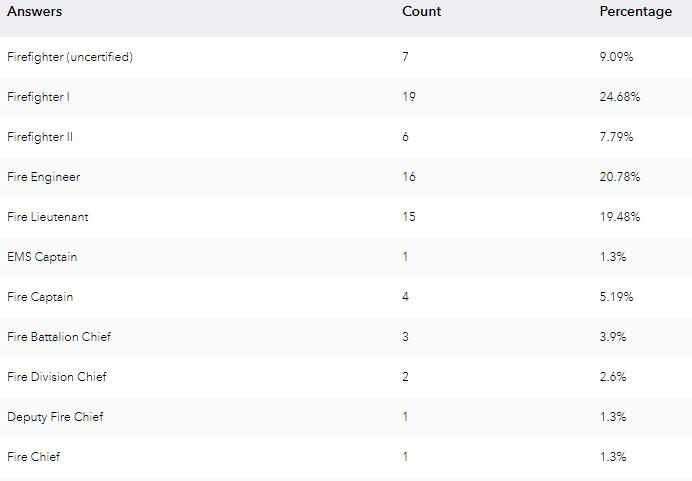Select the Fire Battalion Chief row

pos(58,337)
